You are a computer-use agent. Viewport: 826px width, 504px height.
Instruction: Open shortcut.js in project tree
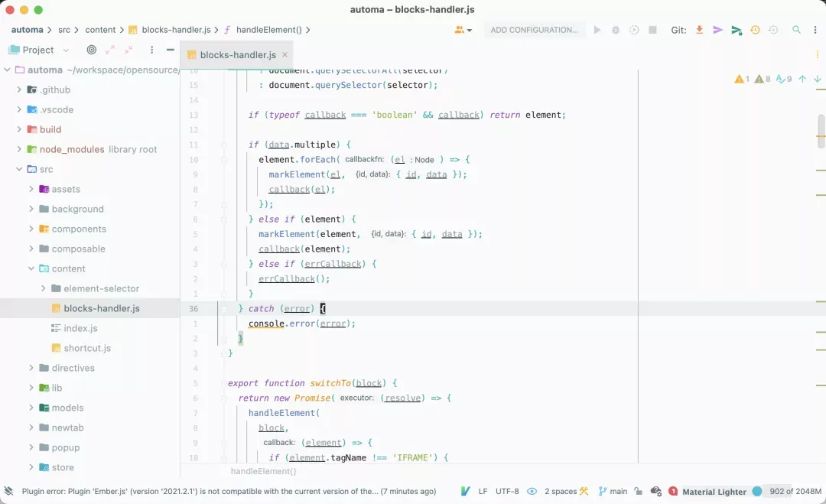coord(87,348)
